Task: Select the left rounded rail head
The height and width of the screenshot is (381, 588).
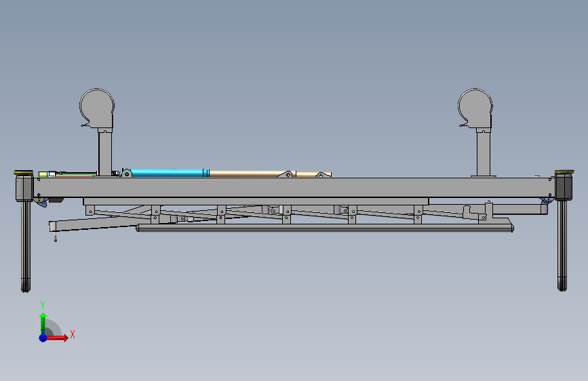Action: [97, 108]
